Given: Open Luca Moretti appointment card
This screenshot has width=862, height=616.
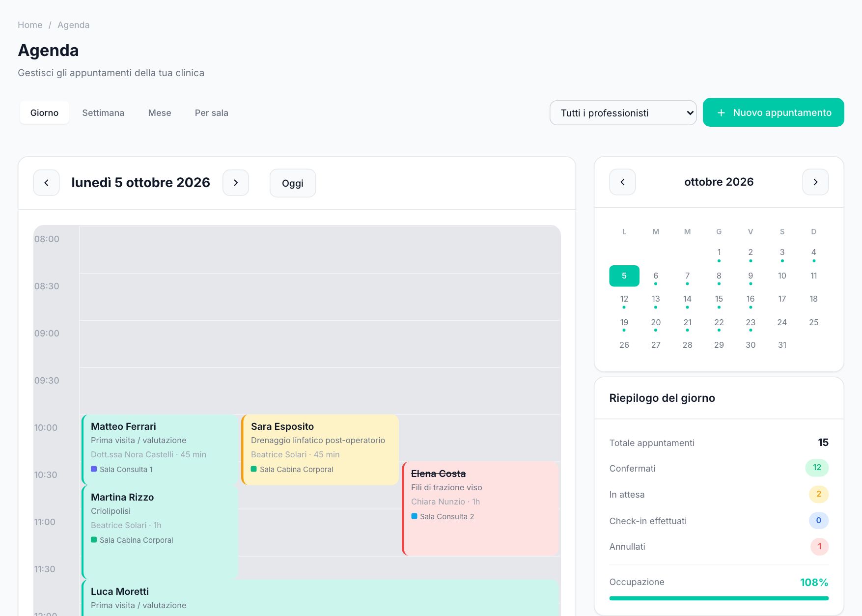Looking at the screenshot, I should (x=320, y=598).
